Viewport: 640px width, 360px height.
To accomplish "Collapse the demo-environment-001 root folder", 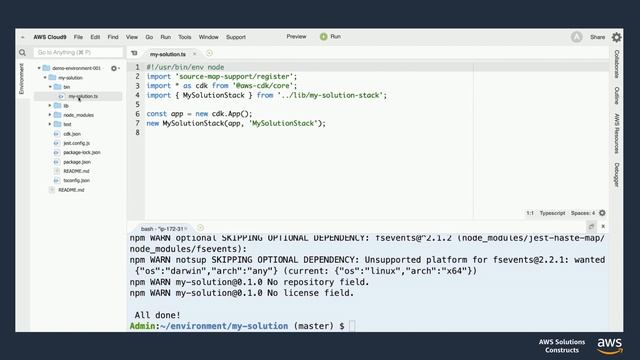I will click(39, 68).
